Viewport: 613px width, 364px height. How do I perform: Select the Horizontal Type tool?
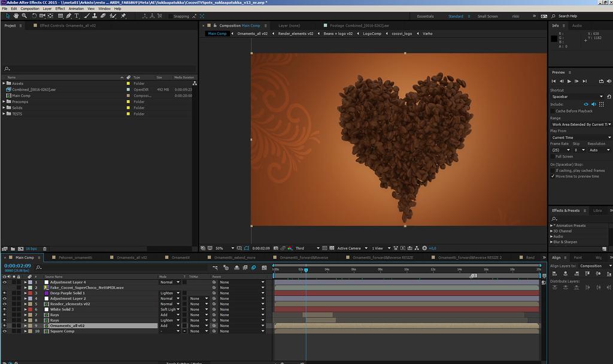click(77, 16)
